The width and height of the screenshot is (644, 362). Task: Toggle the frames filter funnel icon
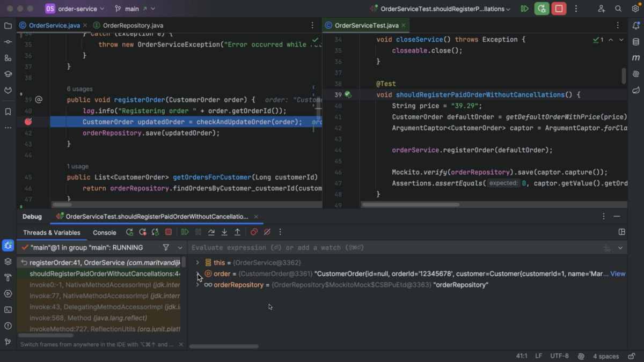[x=166, y=248]
